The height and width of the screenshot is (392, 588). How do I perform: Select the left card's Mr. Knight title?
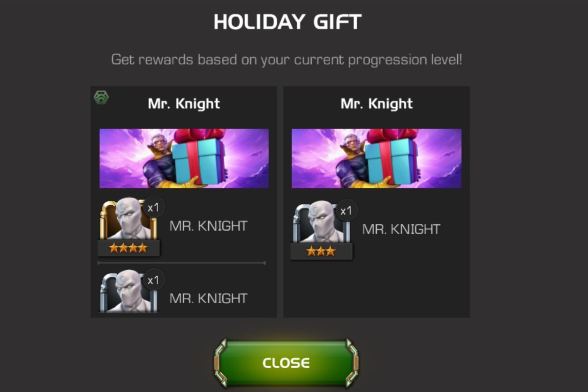click(x=184, y=104)
